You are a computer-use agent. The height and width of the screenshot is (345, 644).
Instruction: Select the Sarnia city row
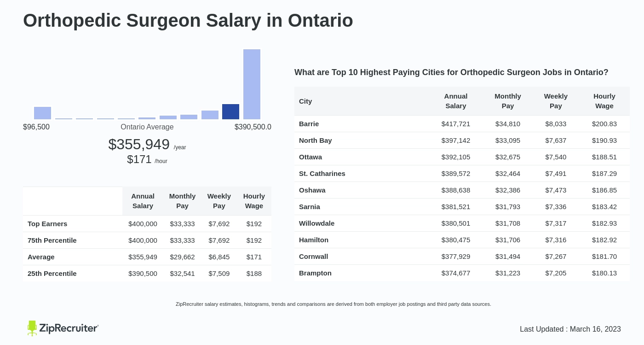pos(462,206)
